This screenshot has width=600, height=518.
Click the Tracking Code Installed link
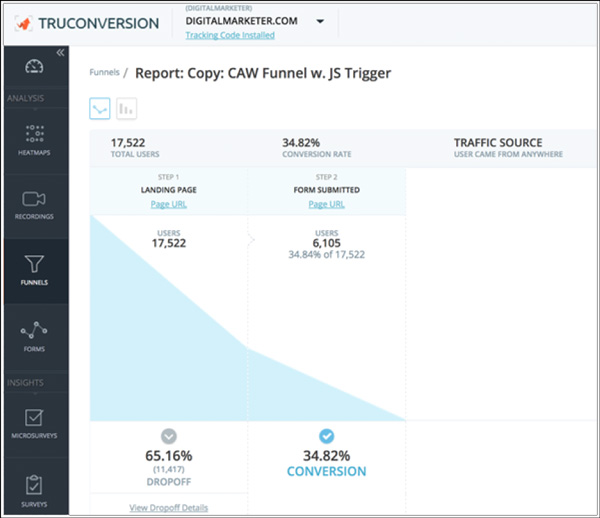pyautogui.click(x=230, y=35)
